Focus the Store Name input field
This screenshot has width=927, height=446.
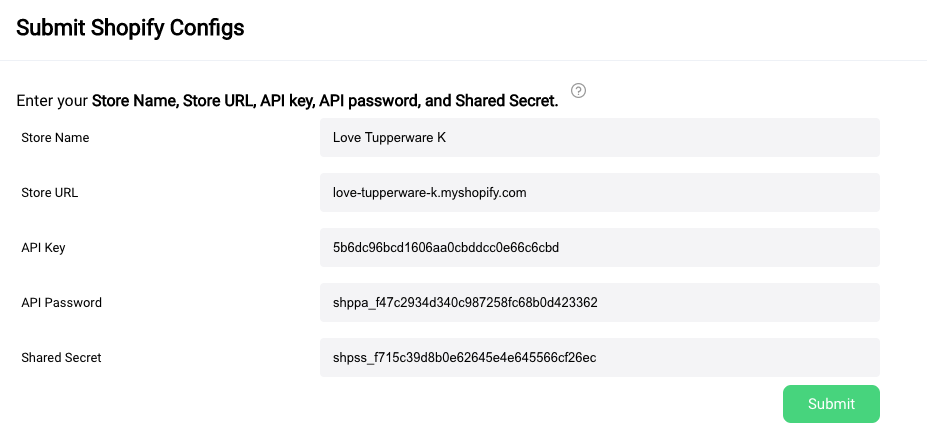coord(599,137)
